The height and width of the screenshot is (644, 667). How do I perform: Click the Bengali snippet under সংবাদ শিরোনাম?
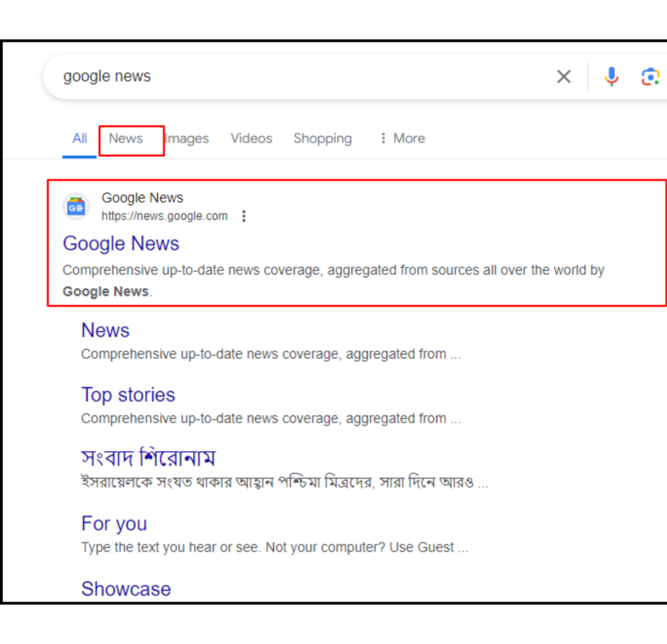(x=285, y=482)
